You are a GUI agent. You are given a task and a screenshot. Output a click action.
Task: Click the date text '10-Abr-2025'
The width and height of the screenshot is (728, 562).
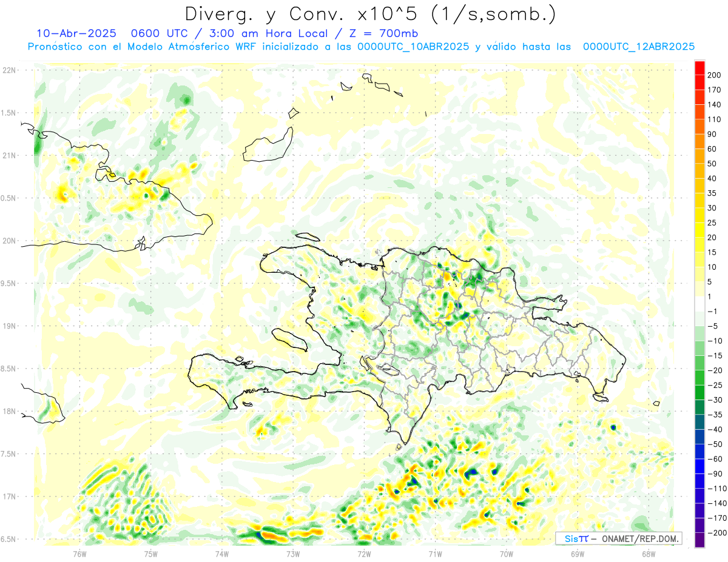pyautogui.click(x=75, y=33)
